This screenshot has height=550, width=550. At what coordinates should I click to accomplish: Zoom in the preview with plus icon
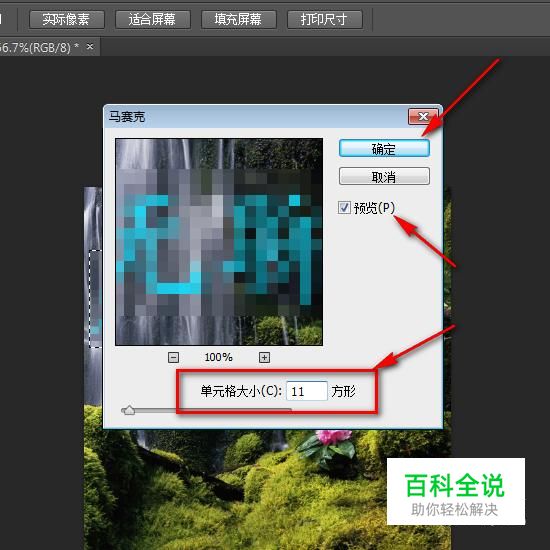(x=264, y=357)
